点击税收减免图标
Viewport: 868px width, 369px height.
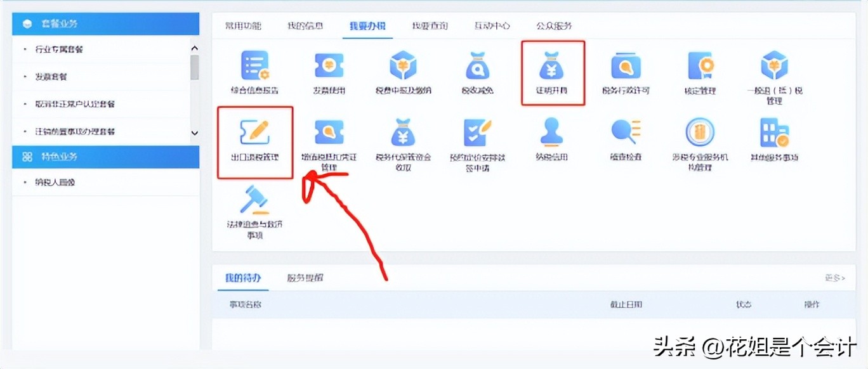pyautogui.click(x=477, y=70)
